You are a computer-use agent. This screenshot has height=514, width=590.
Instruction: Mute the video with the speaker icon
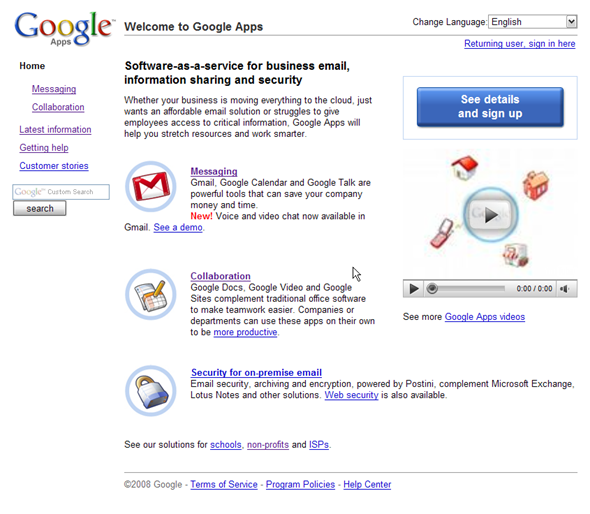(565, 289)
